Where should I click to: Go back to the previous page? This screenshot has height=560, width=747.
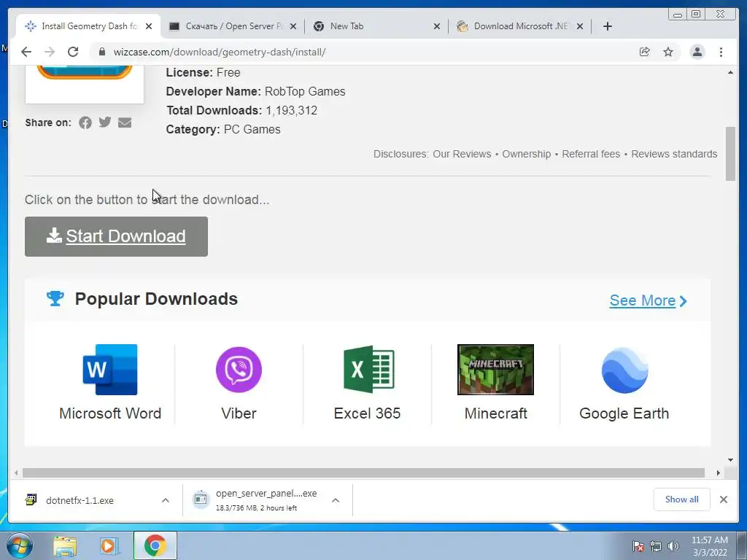26,52
